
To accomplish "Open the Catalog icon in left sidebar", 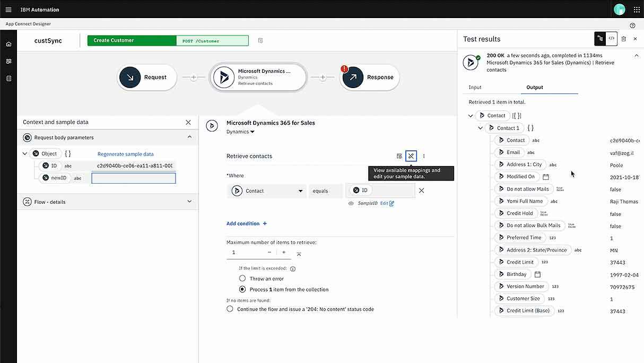I will pos(7,61).
